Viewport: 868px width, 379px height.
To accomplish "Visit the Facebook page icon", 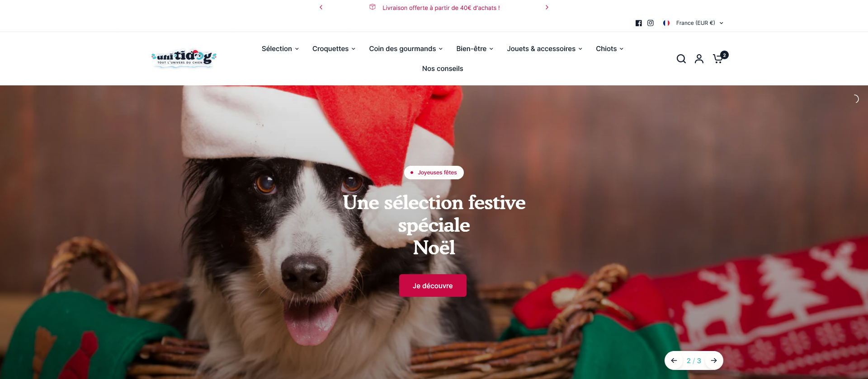I will coord(638,23).
